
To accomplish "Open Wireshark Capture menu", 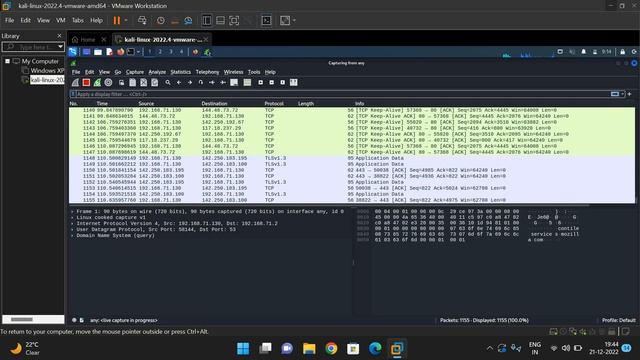I will click(135, 72).
